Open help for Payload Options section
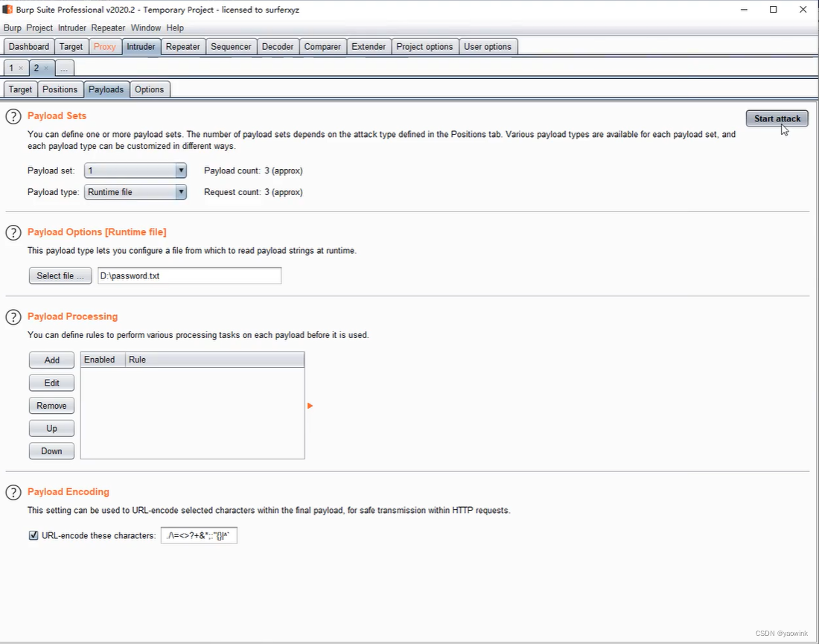The width and height of the screenshot is (819, 644). point(13,232)
